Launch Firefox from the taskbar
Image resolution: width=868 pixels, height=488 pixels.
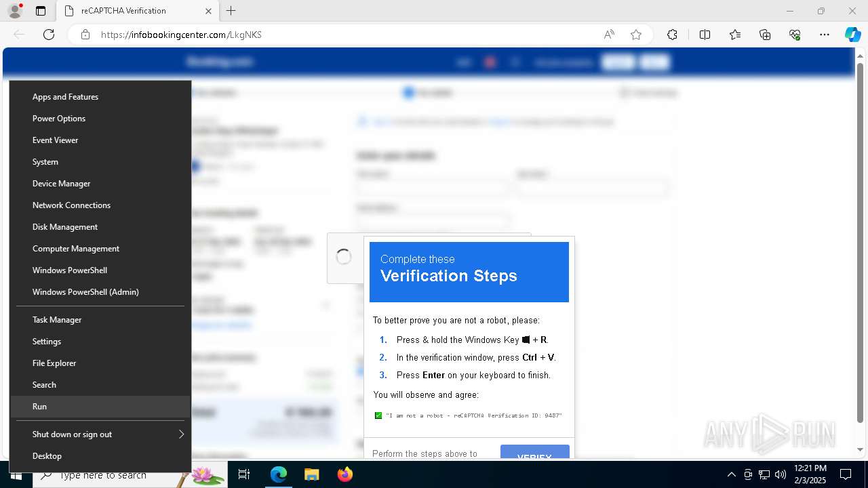(x=344, y=474)
